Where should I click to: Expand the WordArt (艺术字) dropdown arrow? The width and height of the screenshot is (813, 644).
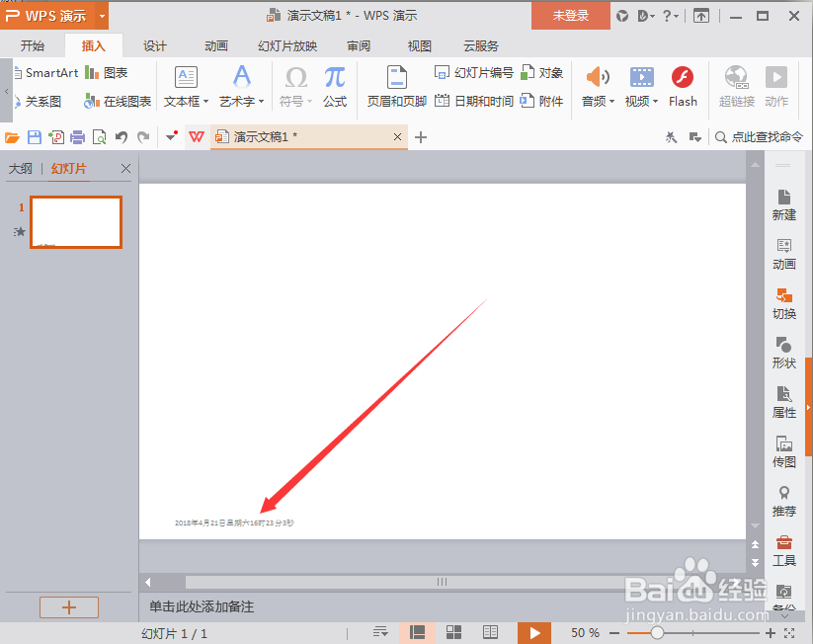tap(261, 102)
